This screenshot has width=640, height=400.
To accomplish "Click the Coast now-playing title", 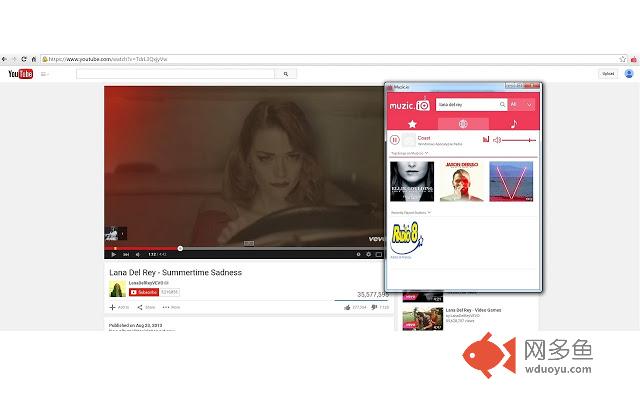I will pyautogui.click(x=424, y=138).
